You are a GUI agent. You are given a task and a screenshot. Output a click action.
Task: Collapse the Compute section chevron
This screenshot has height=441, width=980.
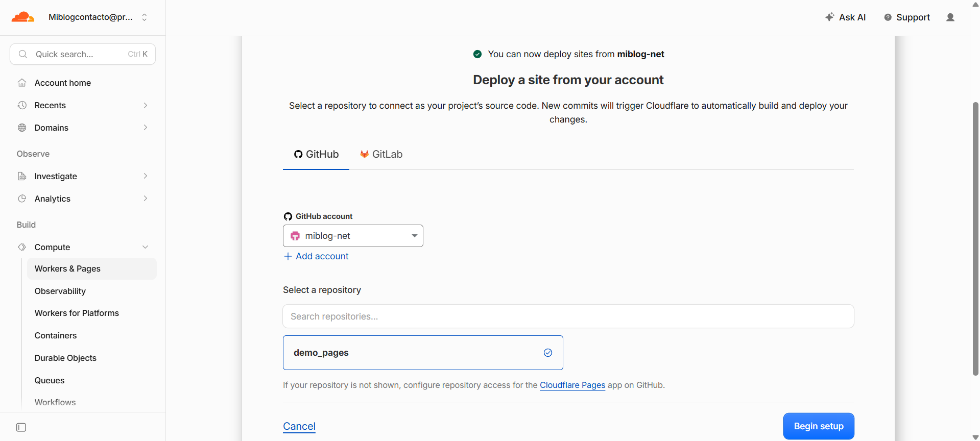pyautogui.click(x=146, y=247)
